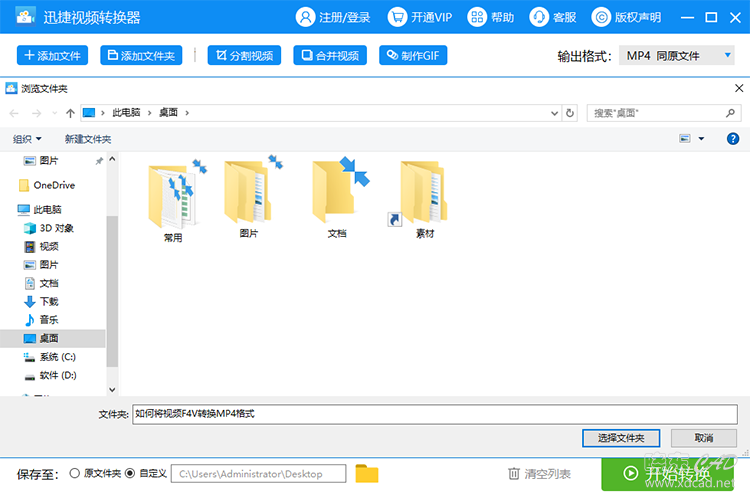Open the 帮助 menu
Image resolution: width=750 pixels, height=498 pixels.
(491, 17)
